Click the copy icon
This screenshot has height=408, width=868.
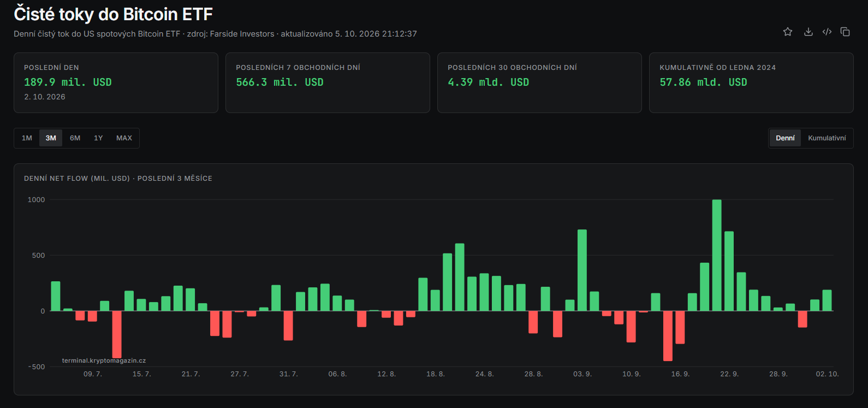[x=845, y=32]
